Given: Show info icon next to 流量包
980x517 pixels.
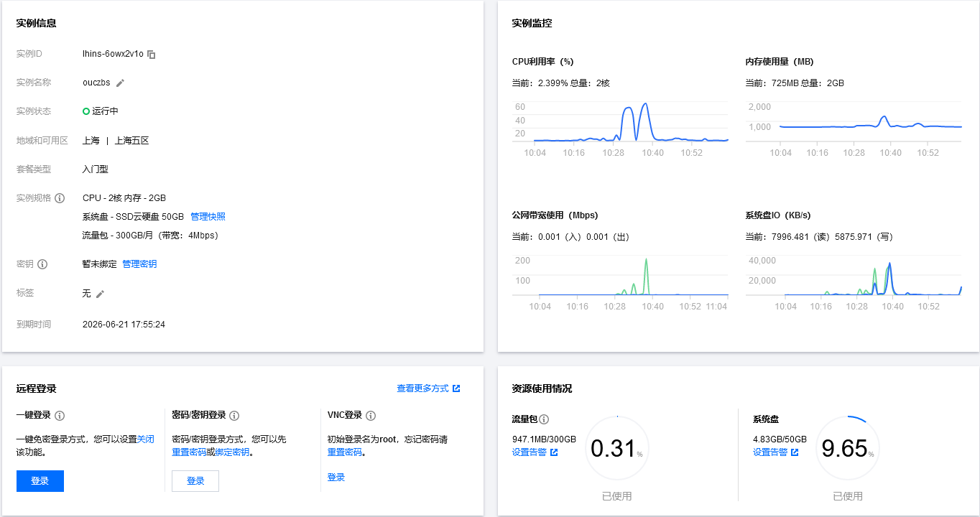Looking at the screenshot, I should click(544, 419).
